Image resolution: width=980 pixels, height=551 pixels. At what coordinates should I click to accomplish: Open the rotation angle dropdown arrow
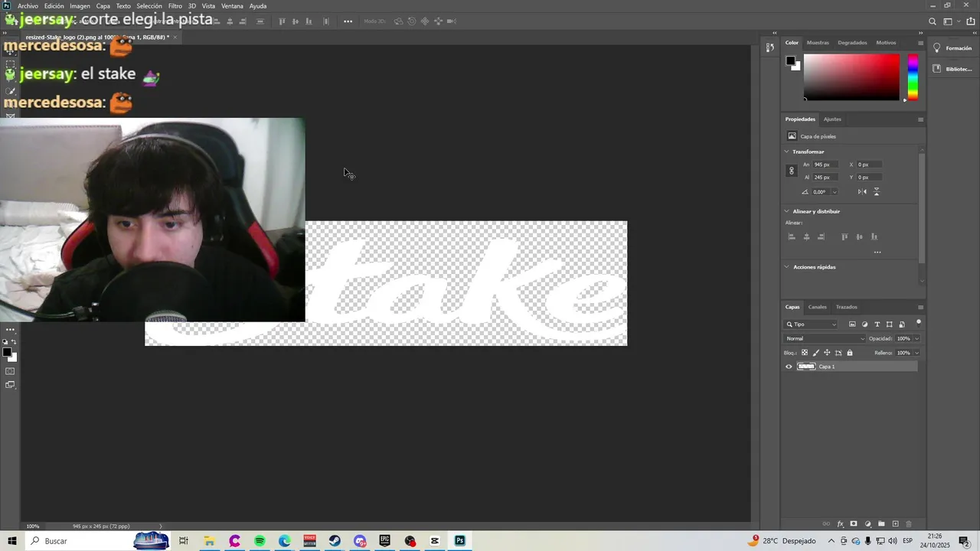point(835,192)
